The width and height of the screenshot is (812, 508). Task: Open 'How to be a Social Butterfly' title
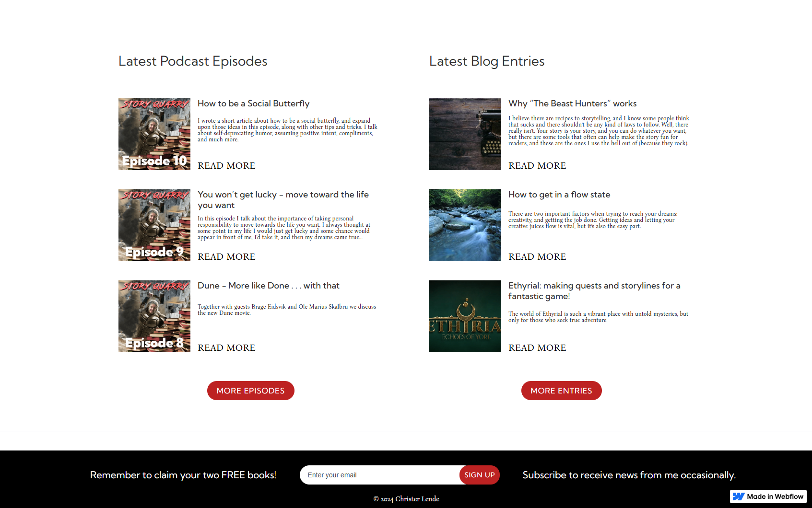[254, 104]
